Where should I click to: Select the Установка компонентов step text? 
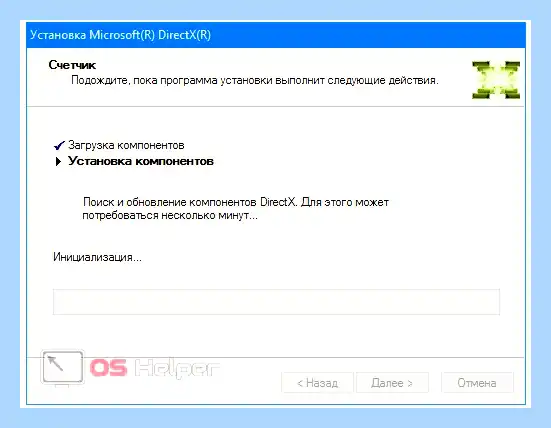click(141, 161)
